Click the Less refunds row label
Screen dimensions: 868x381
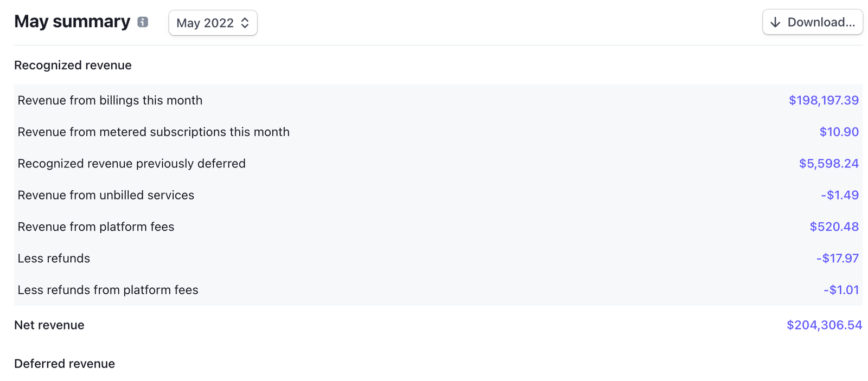[54, 259]
